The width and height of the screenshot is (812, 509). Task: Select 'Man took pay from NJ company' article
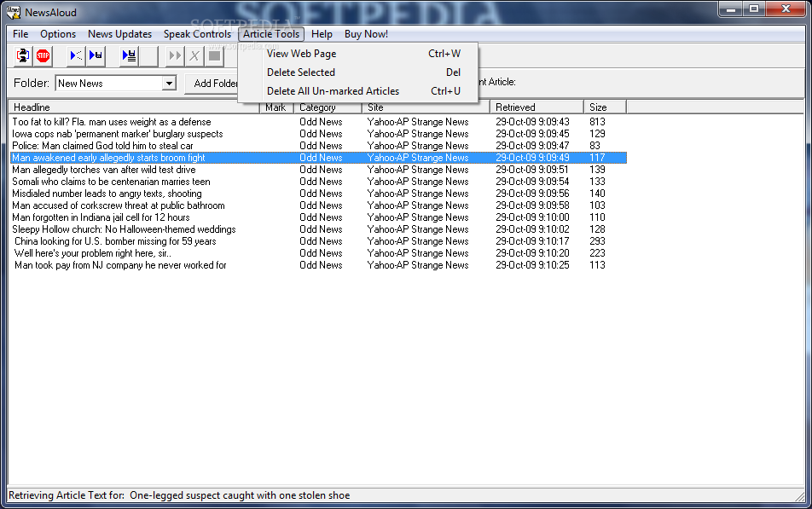tap(318, 264)
